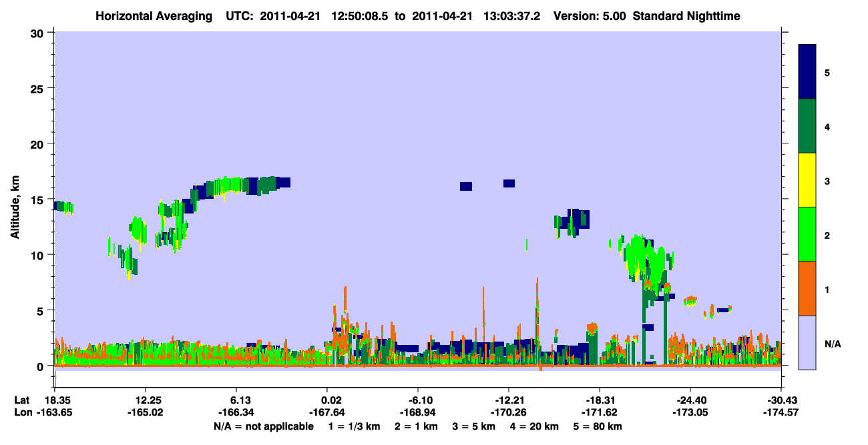Click the yellow level 3 colorbar segment
This screenshot has height=445, width=868.
pyautogui.click(x=807, y=180)
